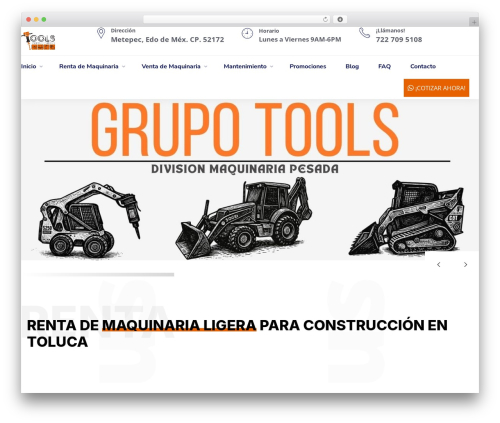
Task: Click phone number 722 709 5108
Action: coord(399,40)
